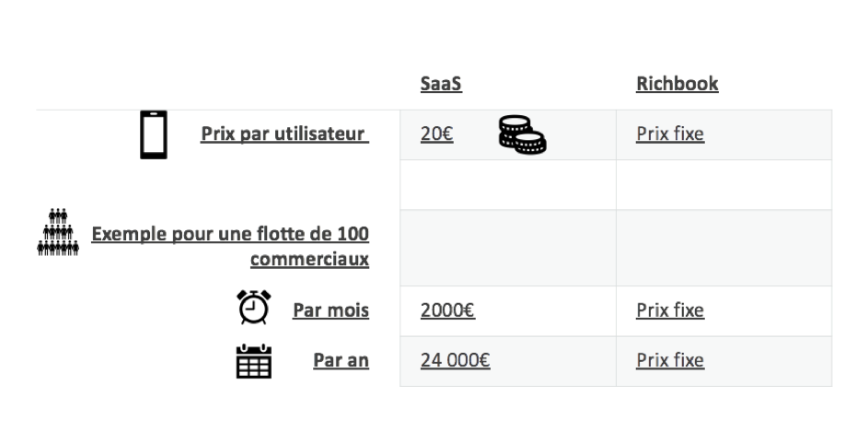Click the commerciaux link text

(x=309, y=259)
